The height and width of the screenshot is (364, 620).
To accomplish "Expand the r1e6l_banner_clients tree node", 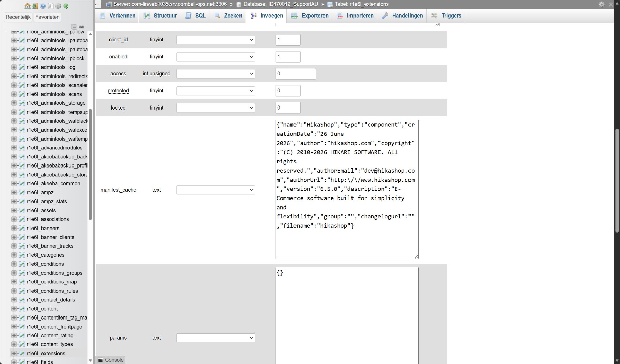I will tap(14, 237).
